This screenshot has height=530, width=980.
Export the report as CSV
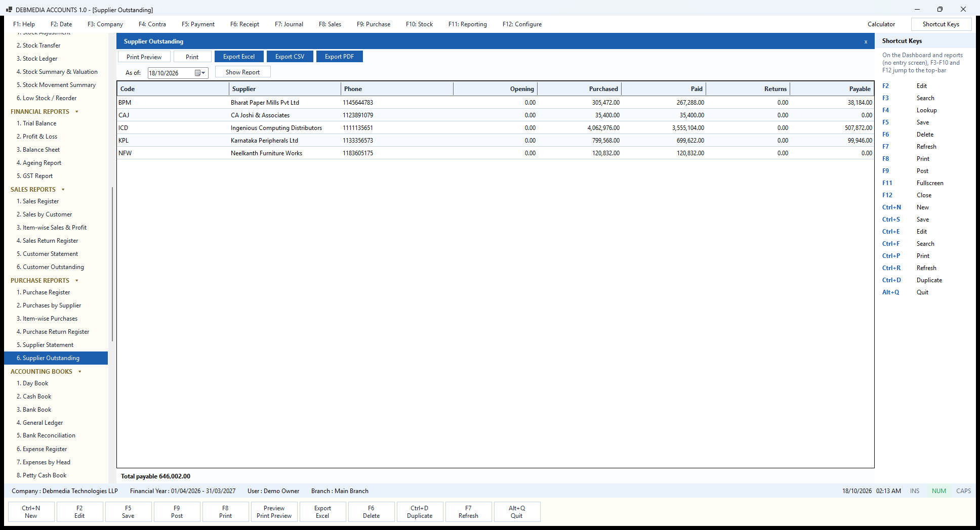click(290, 57)
